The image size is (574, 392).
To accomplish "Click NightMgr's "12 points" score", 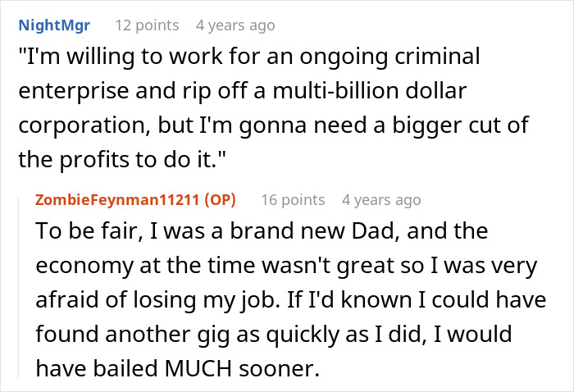I will pyautogui.click(x=147, y=25).
